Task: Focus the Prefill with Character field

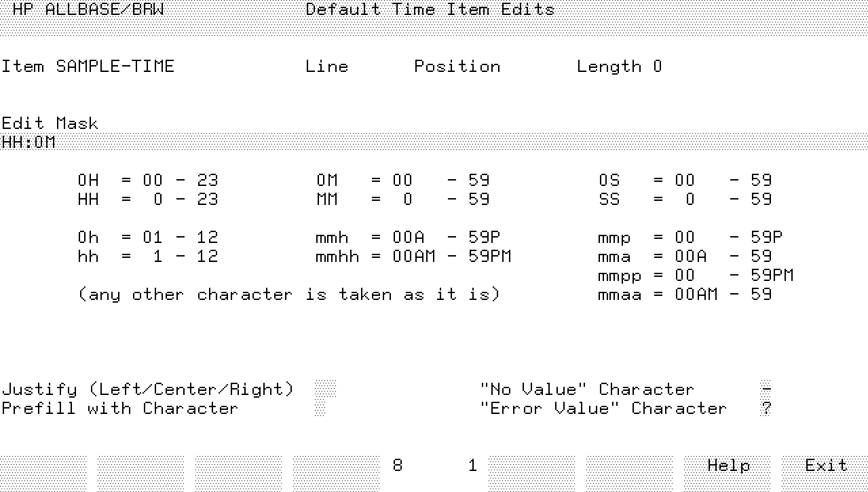Action: [x=320, y=409]
